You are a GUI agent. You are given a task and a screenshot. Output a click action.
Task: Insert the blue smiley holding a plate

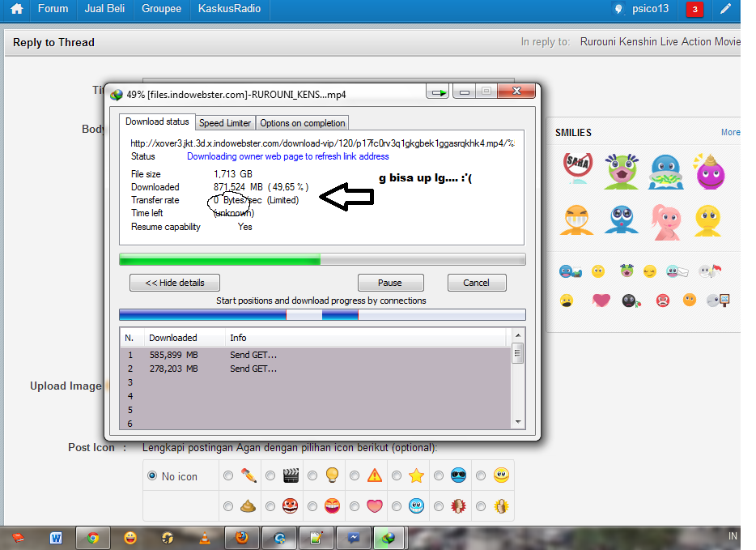[666, 173]
